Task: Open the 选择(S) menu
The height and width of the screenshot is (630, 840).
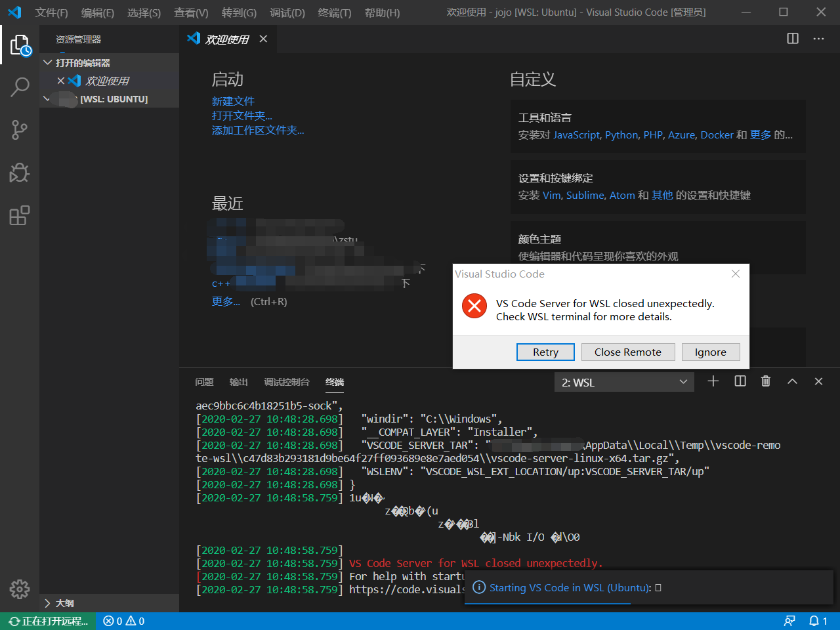Action: (x=144, y=12)
